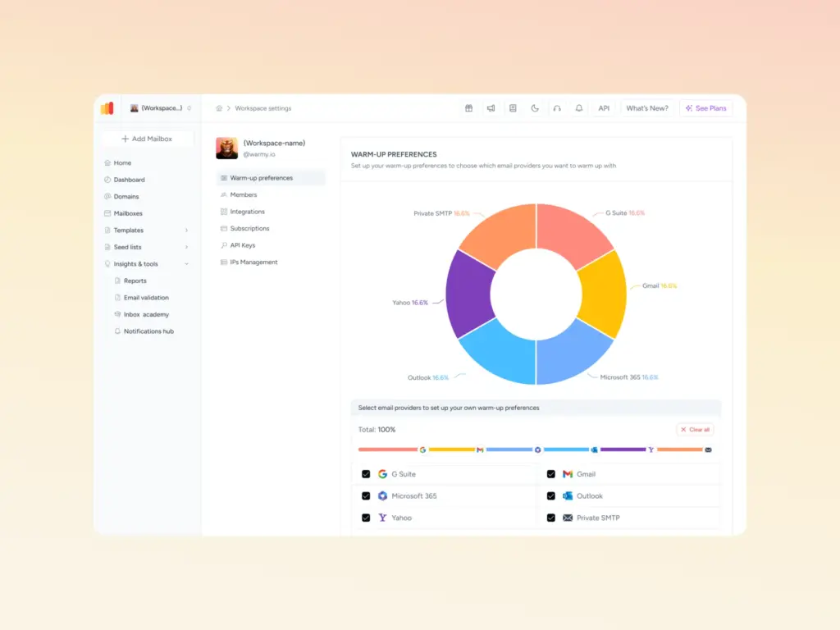The height and width of the screenshot is (630, 840).
Task: Click the Add Mailbox button
Action: (x=148, y=139)
